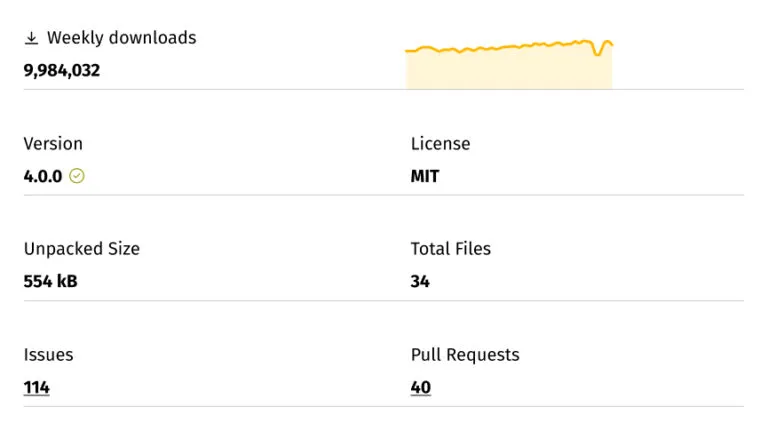Select the 554 kB size value
The image size is (768, 431).
coord(51,281)
